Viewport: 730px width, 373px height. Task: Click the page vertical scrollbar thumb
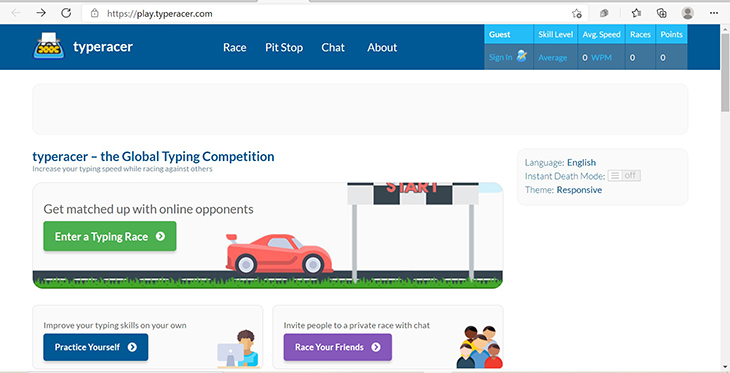(725, 72)
